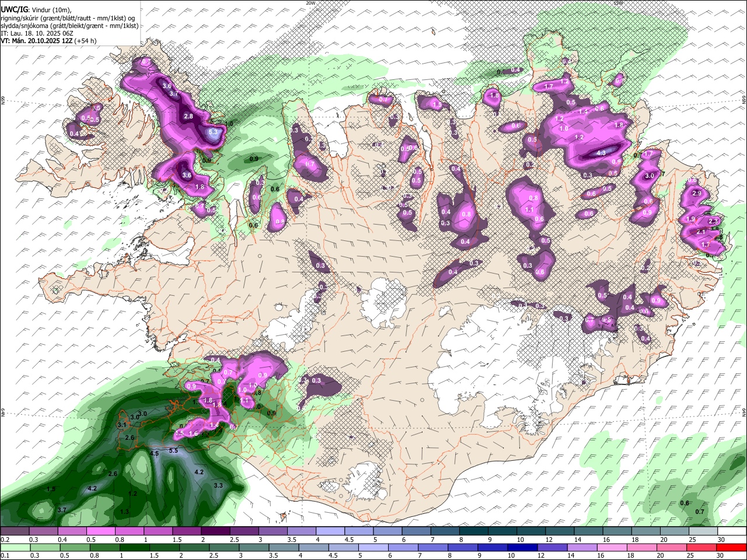Click the 'Vindur (10m)' label
This screenshot has width=747, height=560.
tap(51, 10)
